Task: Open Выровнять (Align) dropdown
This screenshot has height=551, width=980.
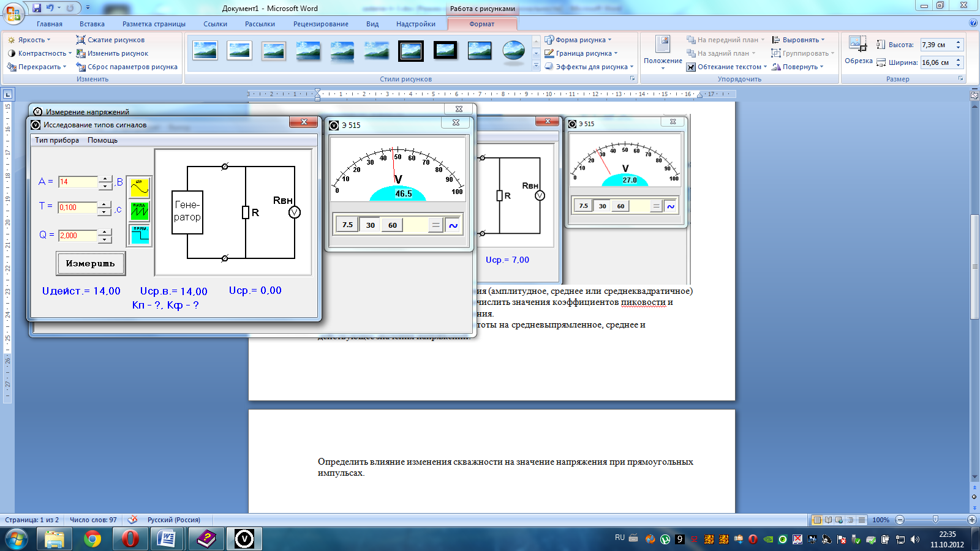Action: click(798, 40)
